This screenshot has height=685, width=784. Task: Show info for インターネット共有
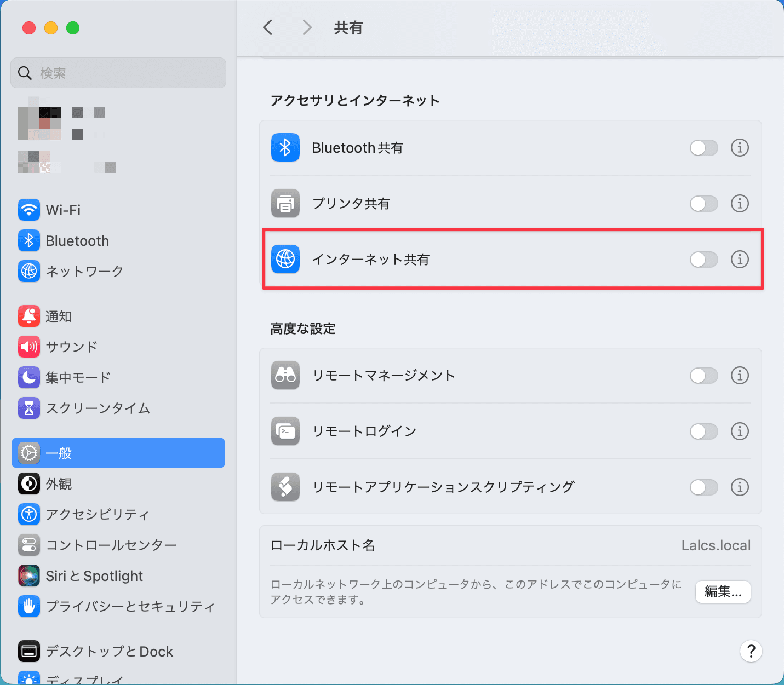(x=740, y=260)
